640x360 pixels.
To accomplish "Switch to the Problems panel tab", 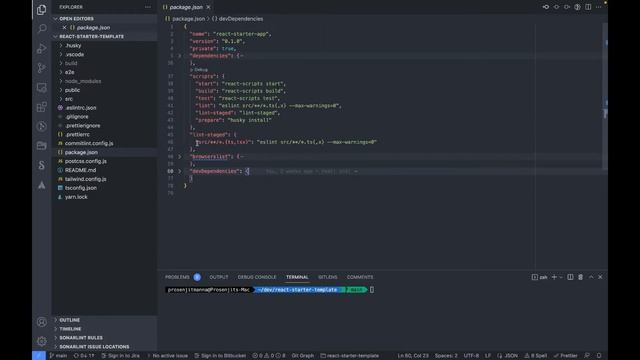I will (x=177, y=277).
